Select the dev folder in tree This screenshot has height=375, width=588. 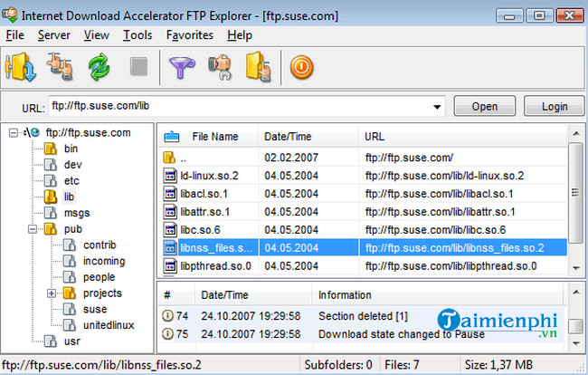[72, 165]
